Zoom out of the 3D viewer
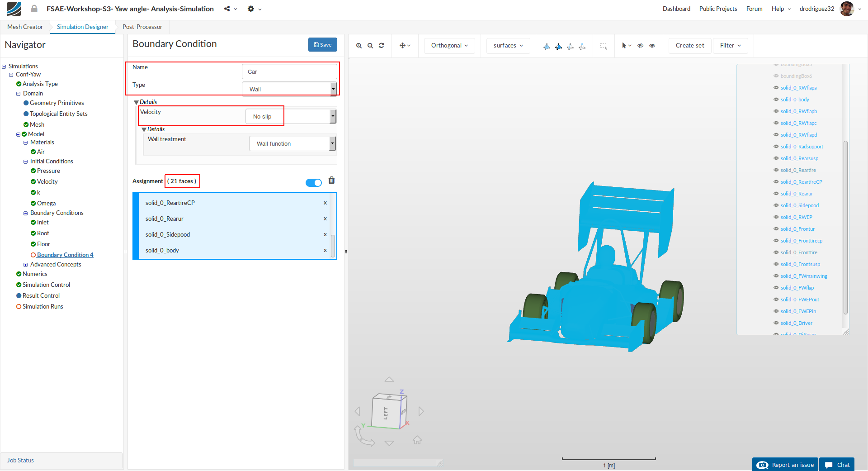The image size is (868, 471). [x=370, y=46]
